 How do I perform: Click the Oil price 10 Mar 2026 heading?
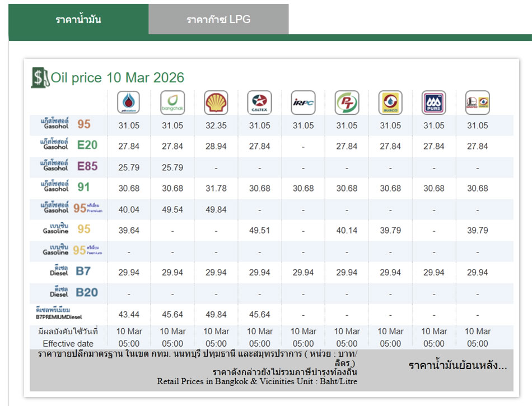pos(118,77)
